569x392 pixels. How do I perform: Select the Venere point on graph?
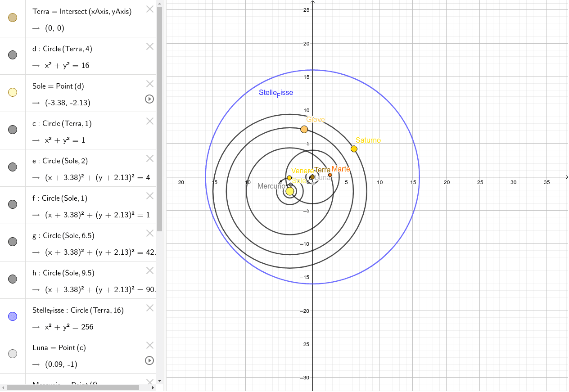289,178
